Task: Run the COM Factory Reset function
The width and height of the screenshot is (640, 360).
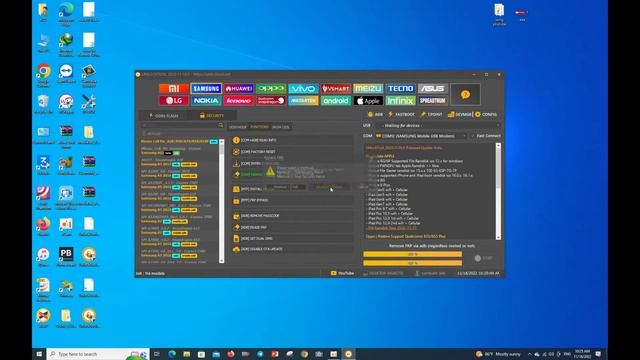Action: pos(292,152)
